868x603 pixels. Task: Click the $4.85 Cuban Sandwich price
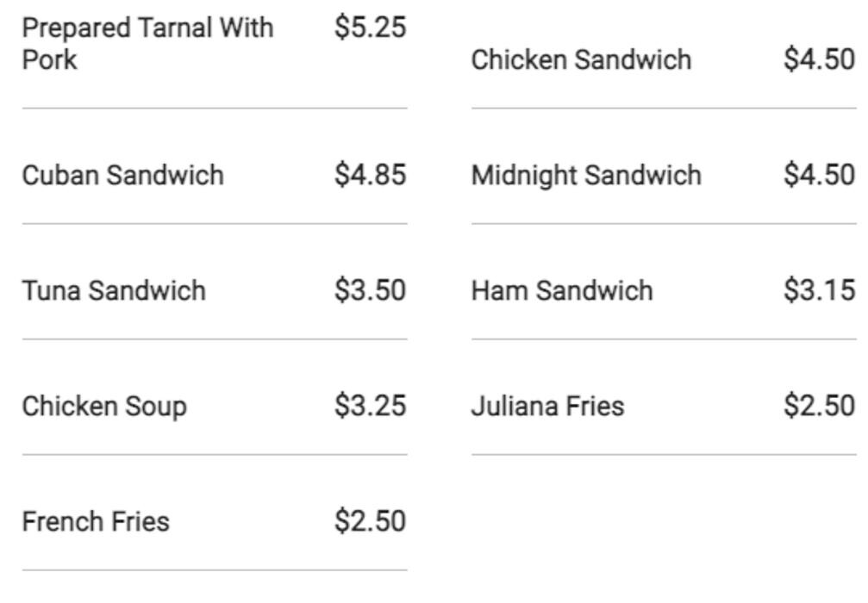click(370, 176)
